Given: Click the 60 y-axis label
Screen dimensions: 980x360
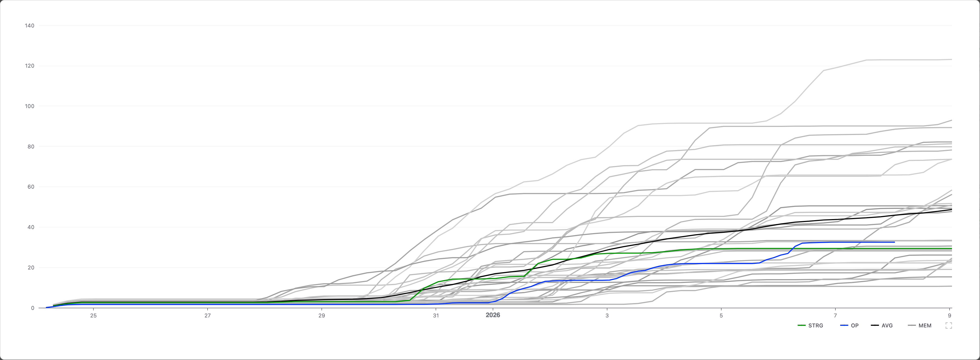Looking at the screenshot, I should point(31,187).
